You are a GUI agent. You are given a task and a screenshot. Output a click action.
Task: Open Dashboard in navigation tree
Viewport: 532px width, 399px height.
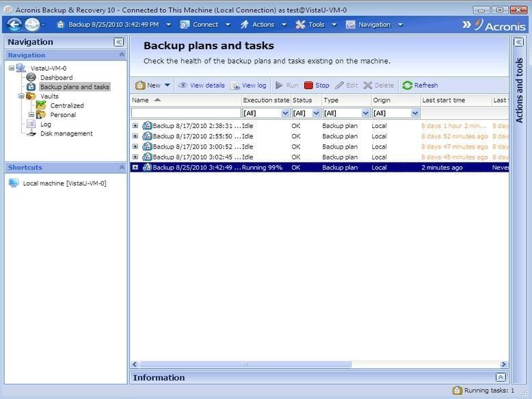(x=56, y=77)
